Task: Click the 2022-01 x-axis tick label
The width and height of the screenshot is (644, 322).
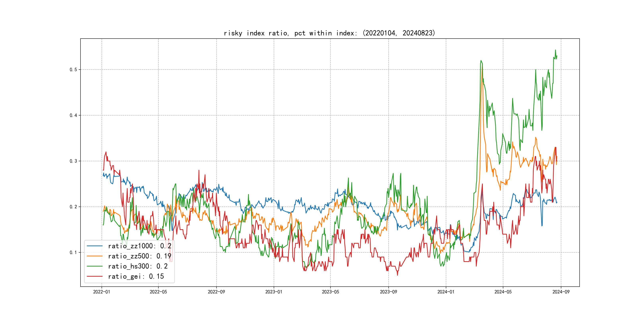Action: point(102,292)
